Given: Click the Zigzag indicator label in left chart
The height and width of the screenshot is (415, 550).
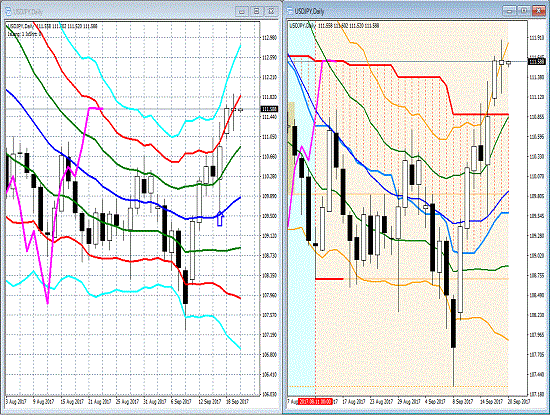Looking at the screenshot, I should point(25,34).
